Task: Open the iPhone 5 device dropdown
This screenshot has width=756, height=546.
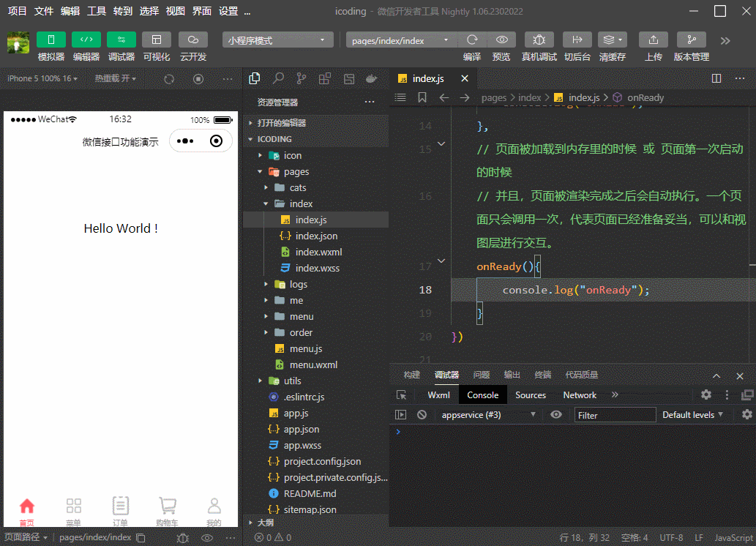Action: coord(42,78)
